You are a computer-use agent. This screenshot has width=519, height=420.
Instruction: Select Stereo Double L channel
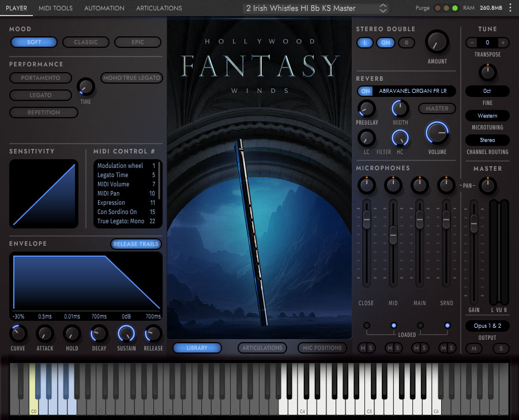coord(365,42)
